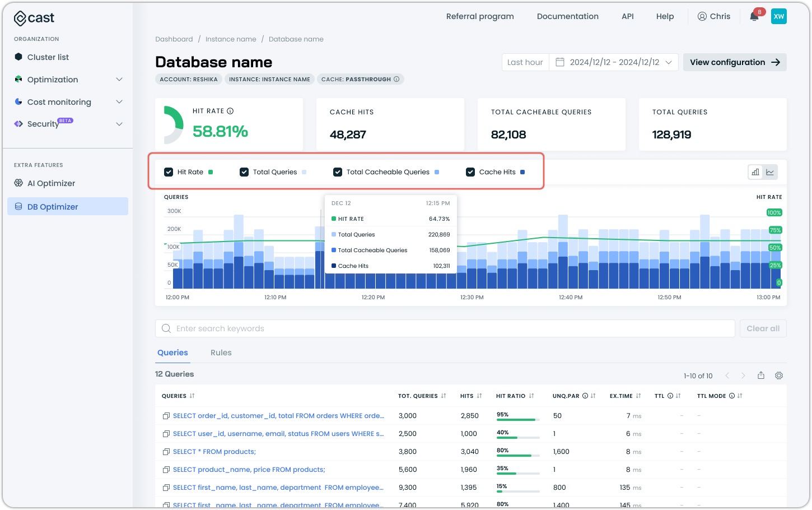The height and width of the screenshot is (510, 812).
Task: Open the date range dropdown
Action: (614, 62)
